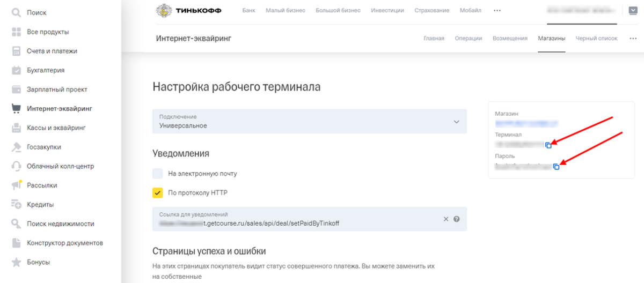Uncheck the По протоколу HTTP checkbox
Image resolution: width=644 pixels, height=283 pixels.
[157, 192]
